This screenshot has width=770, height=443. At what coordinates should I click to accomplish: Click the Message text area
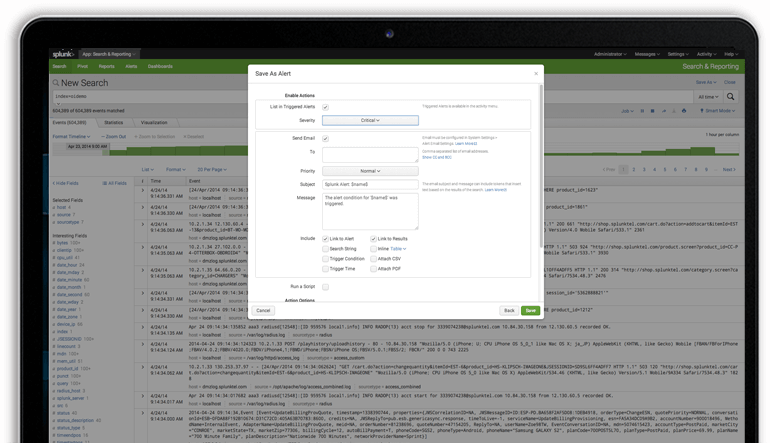(x=370, y=211)
